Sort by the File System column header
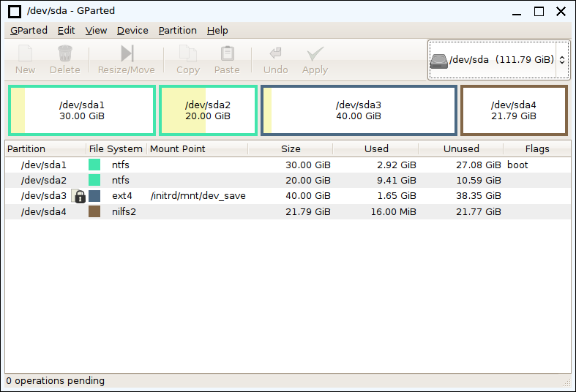This screenshot has width=576, height=392. coord(116,148)
